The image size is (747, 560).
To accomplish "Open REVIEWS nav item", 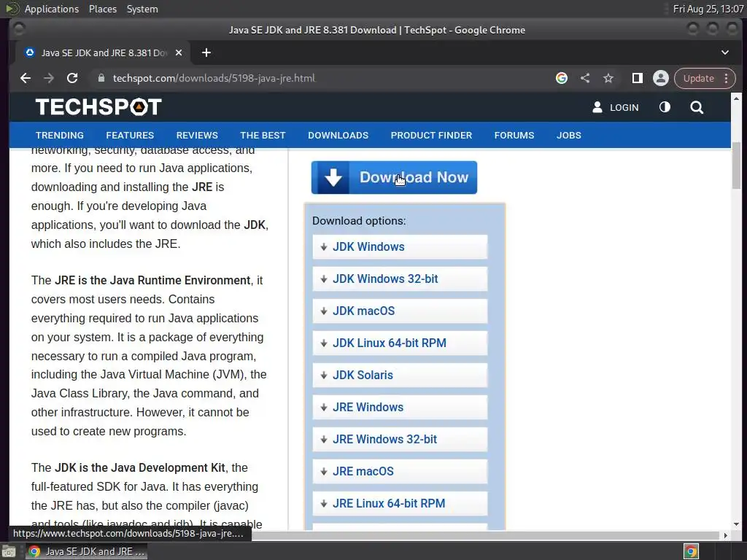I will [197, 135].
